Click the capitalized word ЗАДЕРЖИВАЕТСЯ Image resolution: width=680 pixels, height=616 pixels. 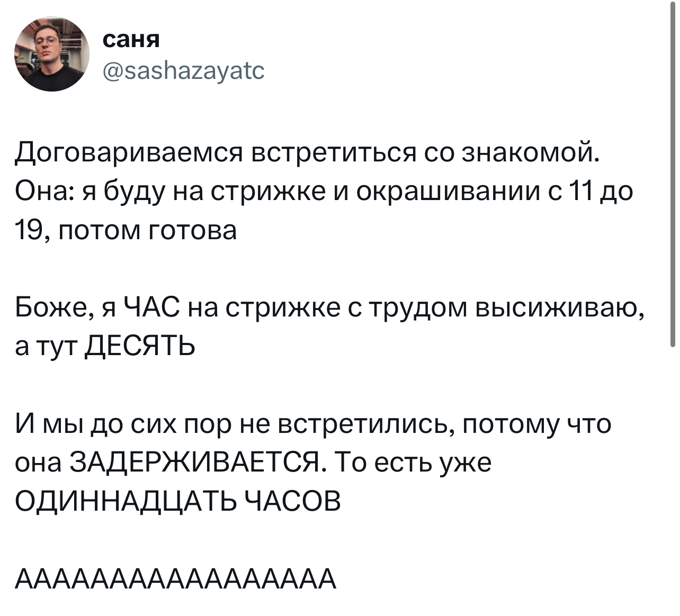194,462
